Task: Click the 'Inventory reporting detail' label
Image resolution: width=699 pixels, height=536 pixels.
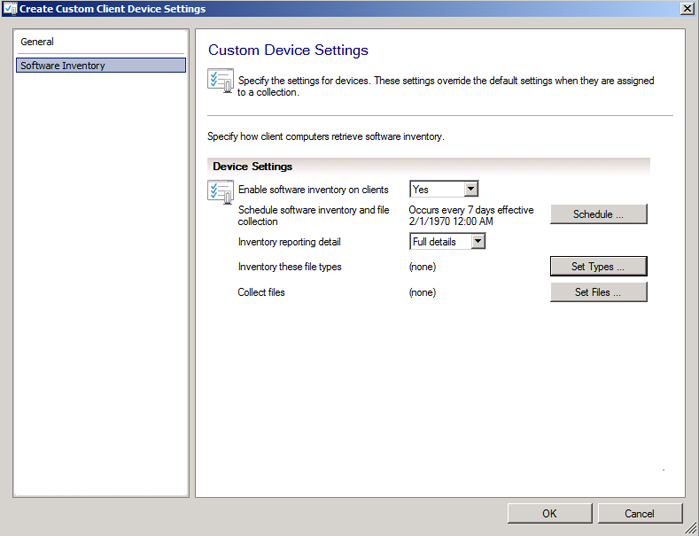Action: point(289,242)
